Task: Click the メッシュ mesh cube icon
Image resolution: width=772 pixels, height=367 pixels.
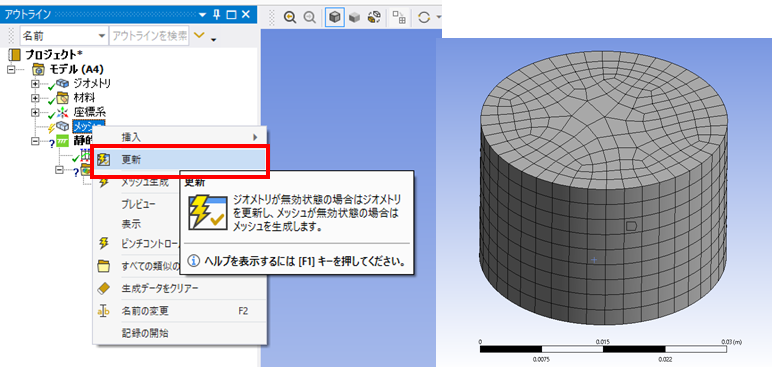Action: coord(63,127)
